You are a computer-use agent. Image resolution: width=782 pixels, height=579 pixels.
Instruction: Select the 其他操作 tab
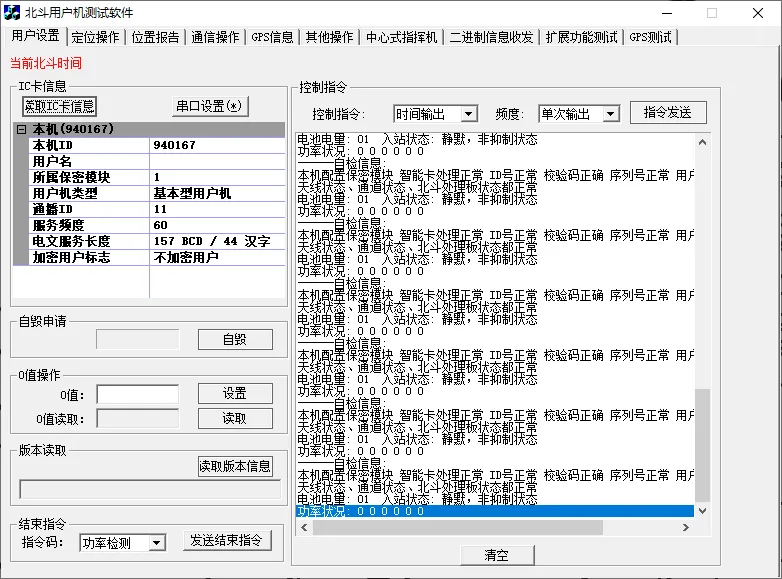point(329,37)
